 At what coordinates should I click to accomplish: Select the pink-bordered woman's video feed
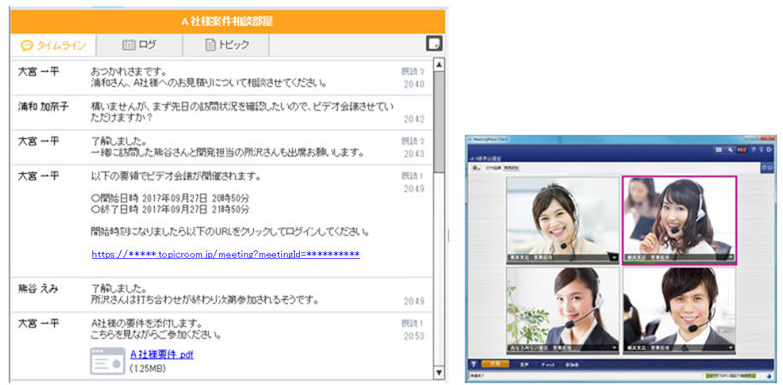(x=680, y=219)
